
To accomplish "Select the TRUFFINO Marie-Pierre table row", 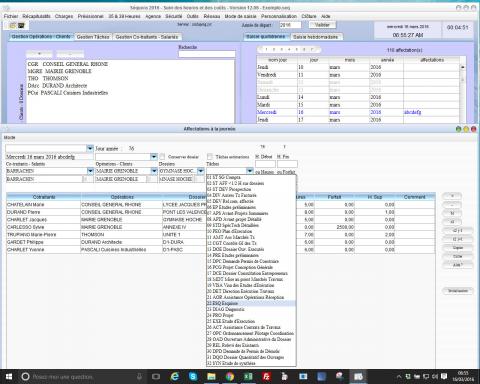I will (x=221, y=235).
